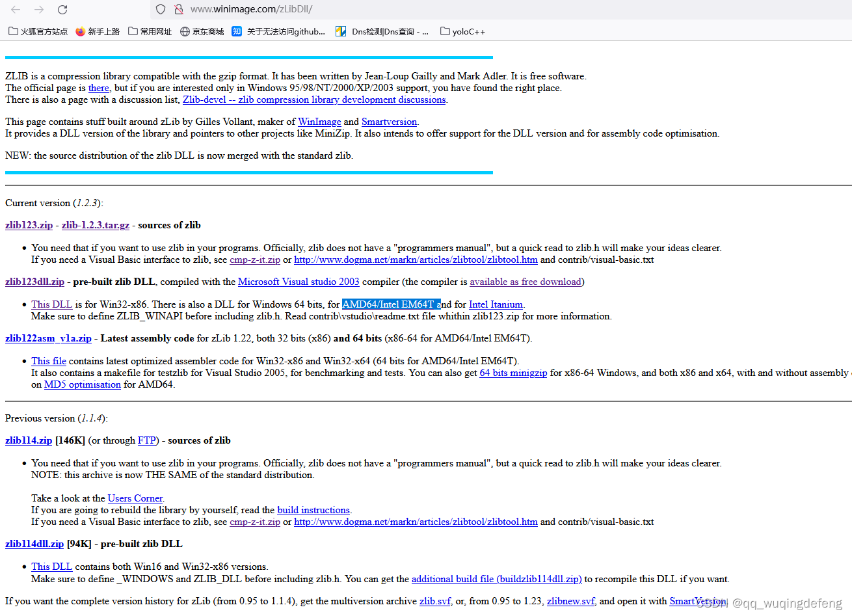Open the zlib123.zip download link
The image size is (852, 616).
click(x=29, y=224)
